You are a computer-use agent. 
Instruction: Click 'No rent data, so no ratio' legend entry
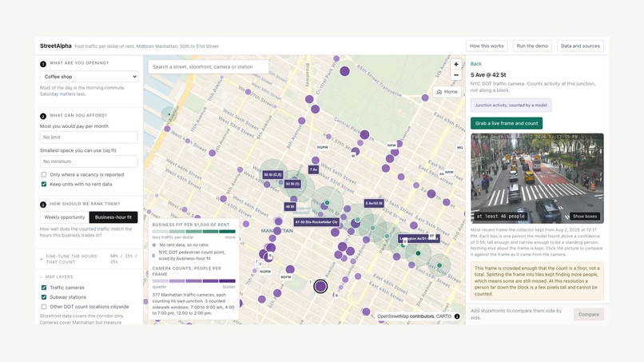(x=184, y=245)
